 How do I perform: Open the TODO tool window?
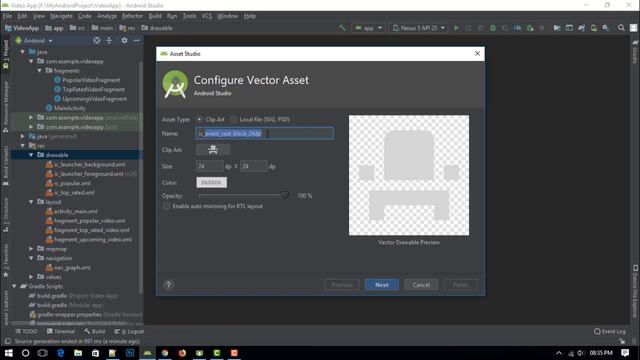click(x=26, y=331)
